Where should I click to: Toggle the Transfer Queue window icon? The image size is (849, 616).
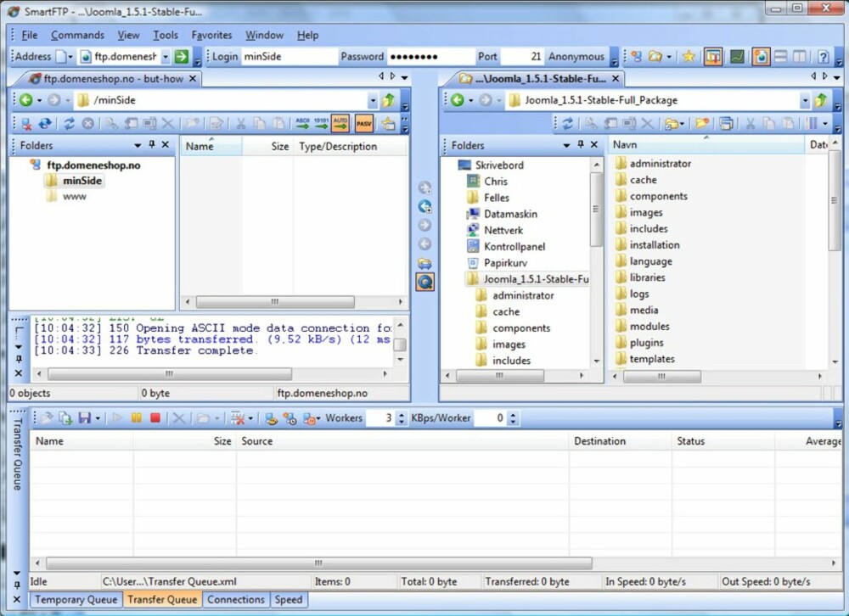pyautogui.click(x=712, y=56)
